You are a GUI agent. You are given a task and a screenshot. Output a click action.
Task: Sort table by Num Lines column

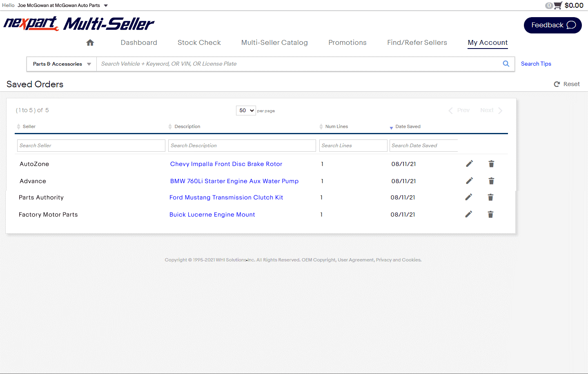click(336, 126)
